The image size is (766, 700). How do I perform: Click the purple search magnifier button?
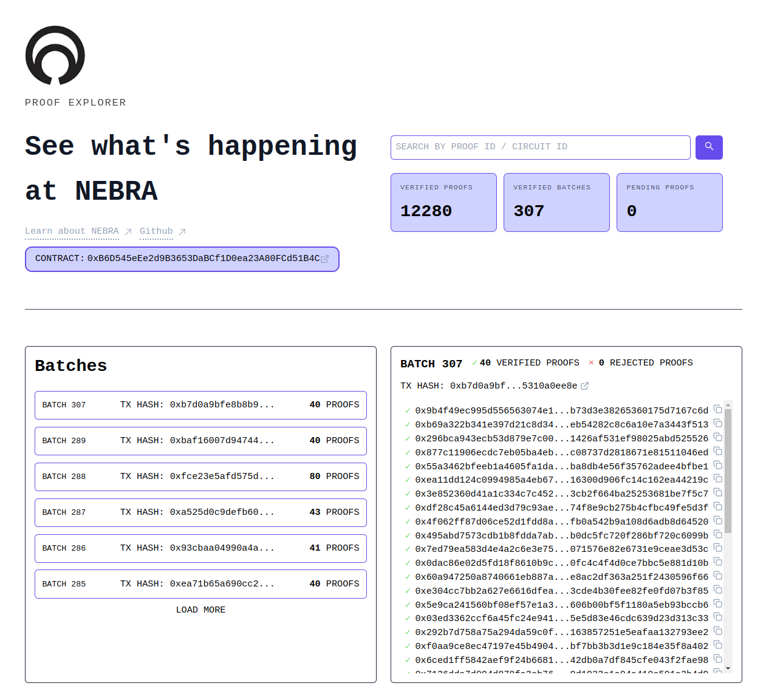[708, 147]
